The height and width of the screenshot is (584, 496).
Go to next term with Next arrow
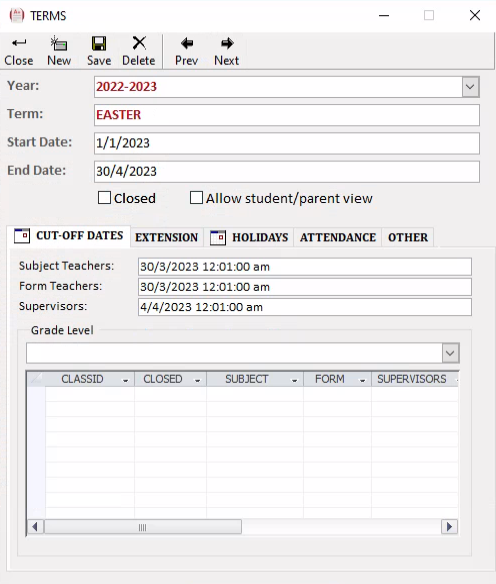point(227,44)
